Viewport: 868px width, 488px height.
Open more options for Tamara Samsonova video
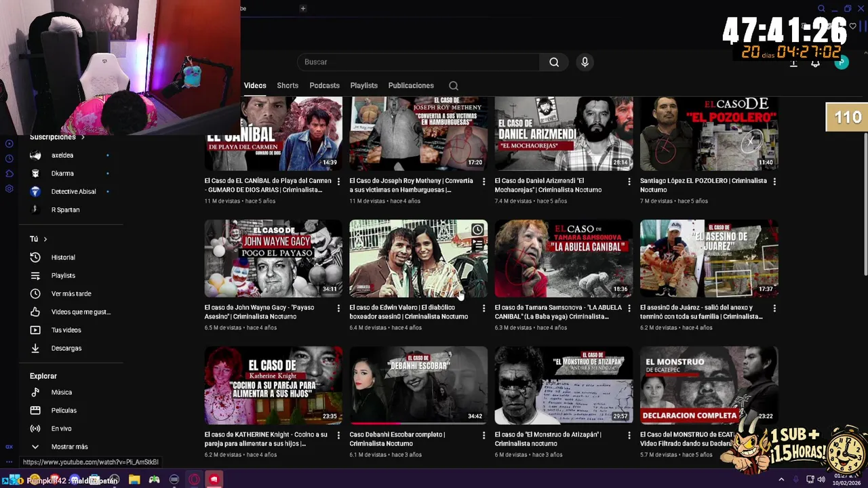(629, 308)
